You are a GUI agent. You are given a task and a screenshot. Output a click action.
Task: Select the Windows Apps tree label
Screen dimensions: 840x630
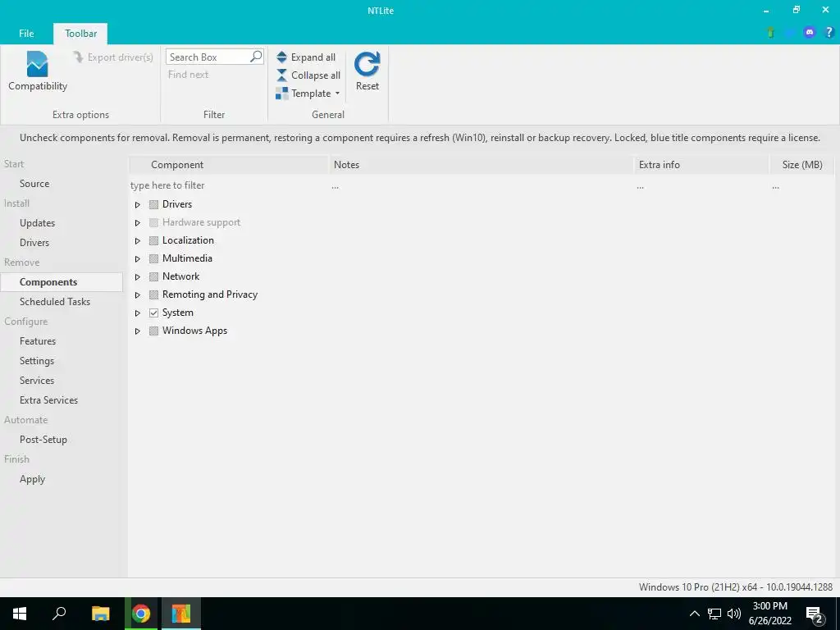[x=194, y=331]
